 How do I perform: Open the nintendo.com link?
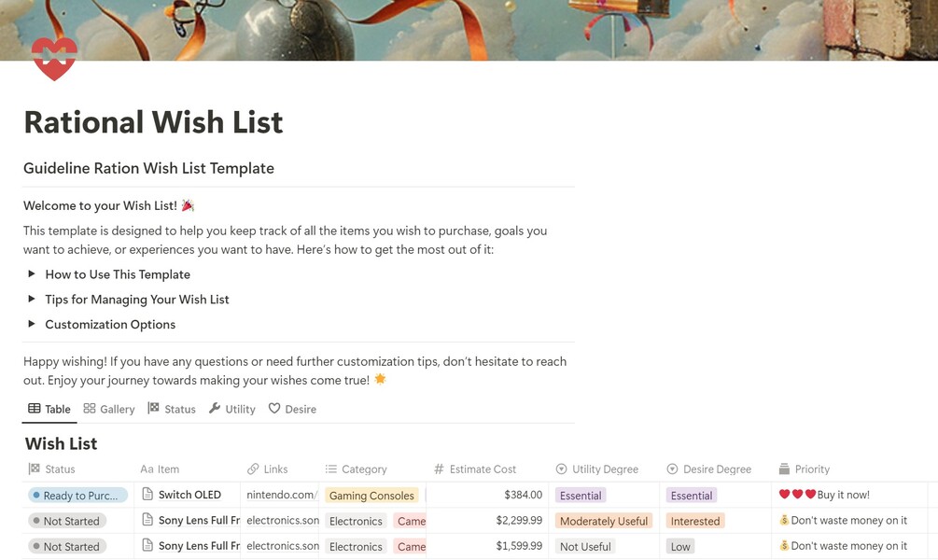point(282,496)
